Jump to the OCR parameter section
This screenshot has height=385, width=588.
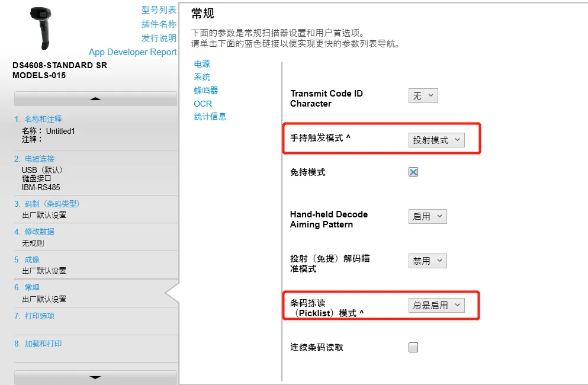(203, 104)
